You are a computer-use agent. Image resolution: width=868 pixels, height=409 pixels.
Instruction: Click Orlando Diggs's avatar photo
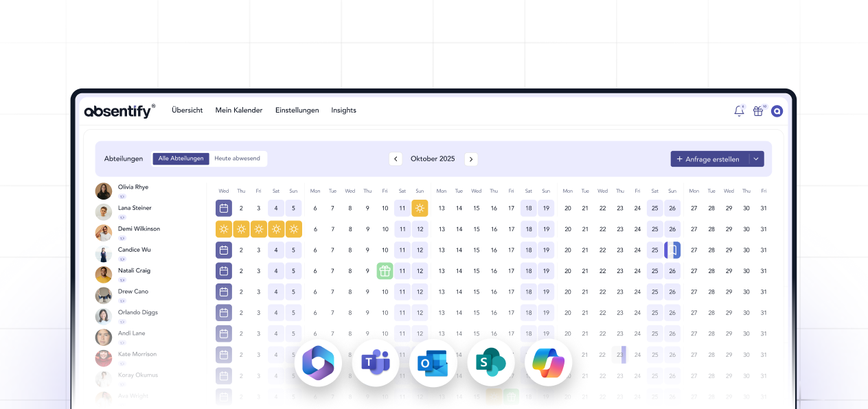(x=104, y=317)
